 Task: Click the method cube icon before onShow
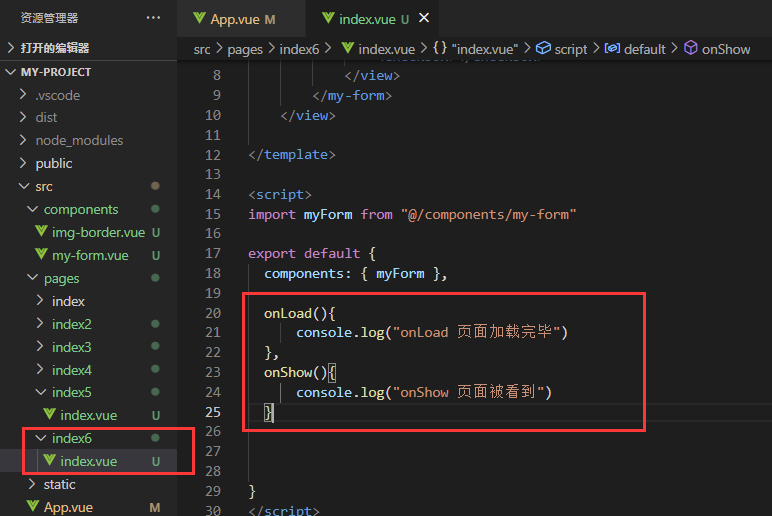[691, 48]
